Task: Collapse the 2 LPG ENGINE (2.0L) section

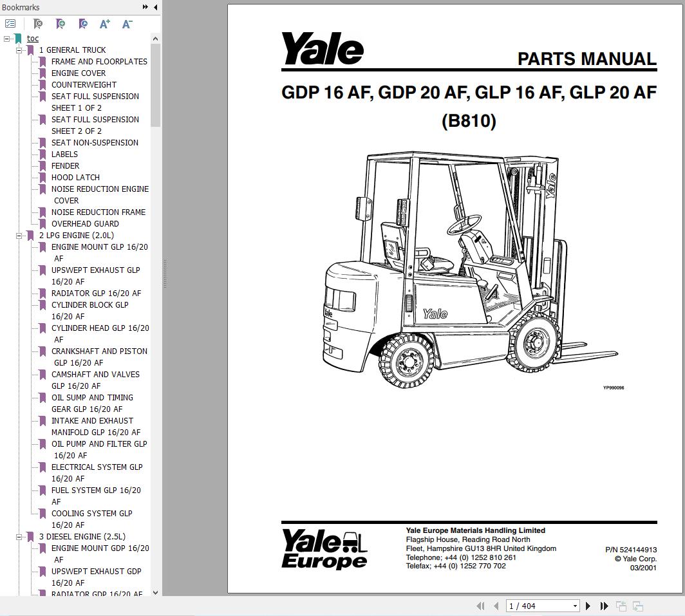Action: [x=19, y=236]
